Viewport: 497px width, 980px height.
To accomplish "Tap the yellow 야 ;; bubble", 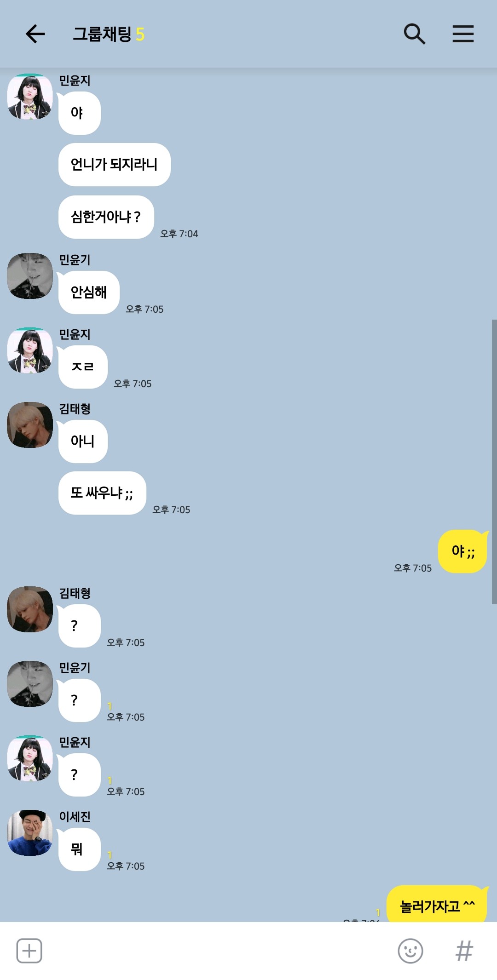I will click(463, 551).
